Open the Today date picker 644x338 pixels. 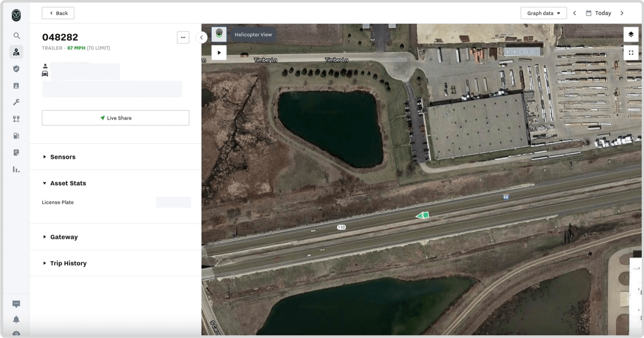pyautogui.click(x=598, y=13)
